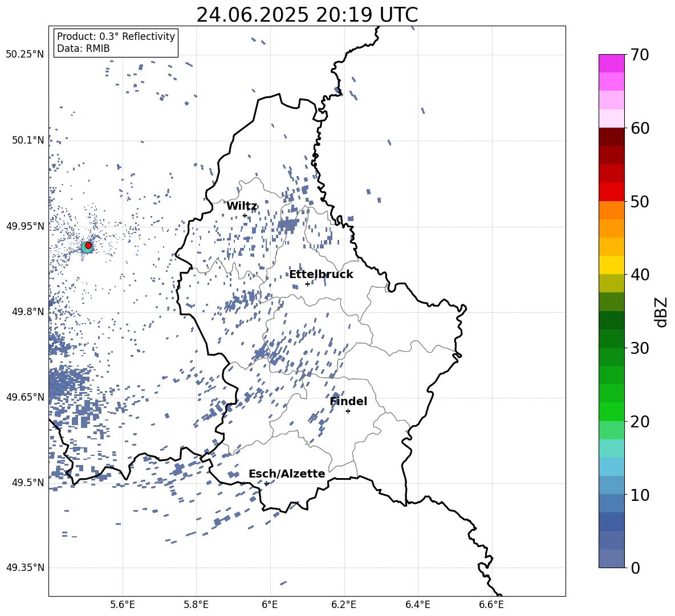The height and width of the screenshot is (616, 675).
Task: Click the colorbar tick value 60
Action: [640, 128]
